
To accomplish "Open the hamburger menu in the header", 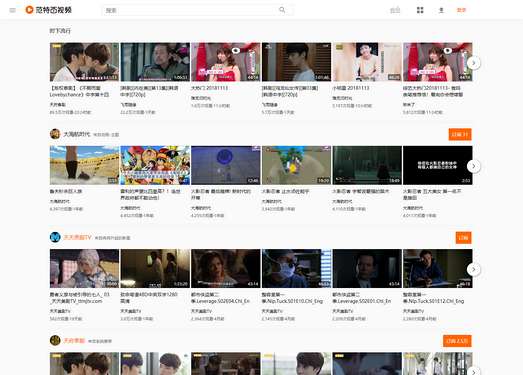I will coord(13,10).
